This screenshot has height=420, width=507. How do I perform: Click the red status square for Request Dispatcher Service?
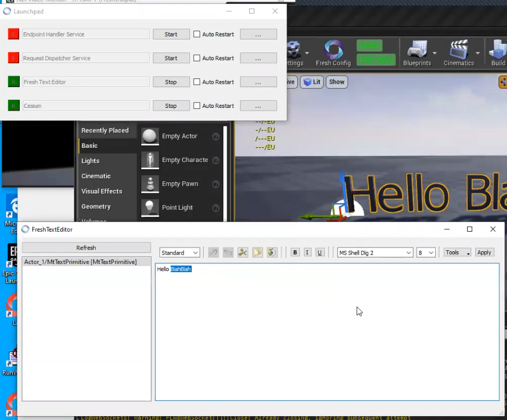click(x=14, y=58)
